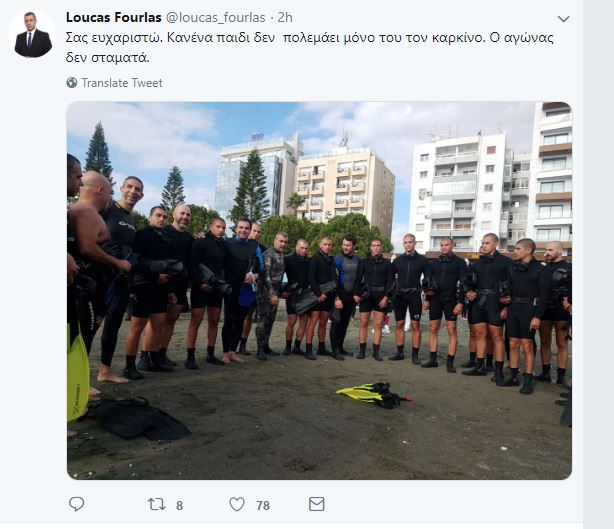Image resolution: width=614 pixels, height=529 pixels.
Task: Like the tweet with heart icon
Action: (x=237, y=504)
